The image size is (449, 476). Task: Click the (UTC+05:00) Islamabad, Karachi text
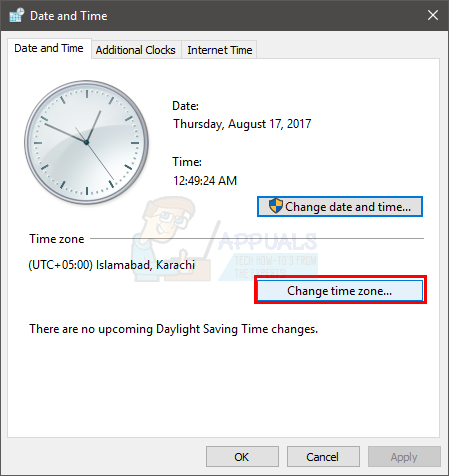pyautogui.click(x=112, y=265)
